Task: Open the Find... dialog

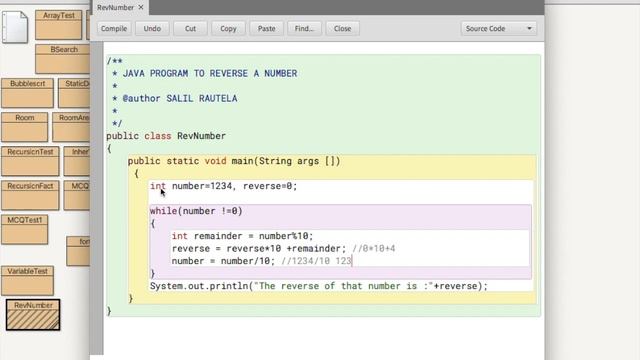Action: (304, 29)
